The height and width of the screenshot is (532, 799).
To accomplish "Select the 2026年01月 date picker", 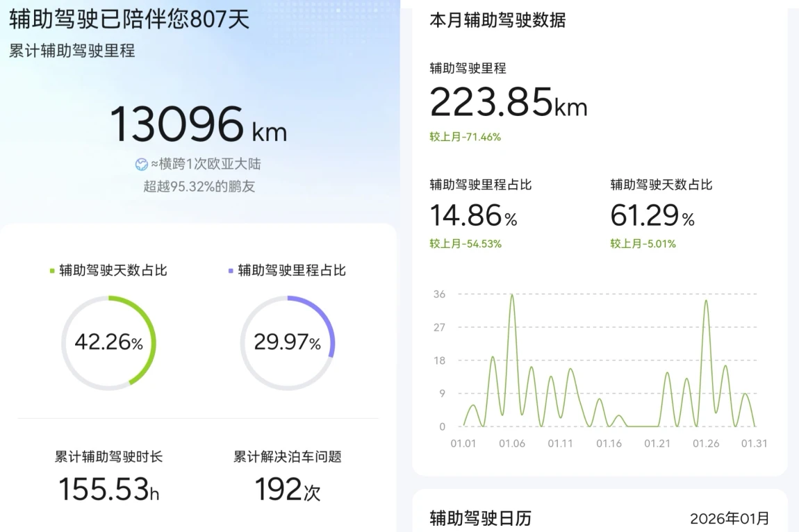I will (729, 519).
